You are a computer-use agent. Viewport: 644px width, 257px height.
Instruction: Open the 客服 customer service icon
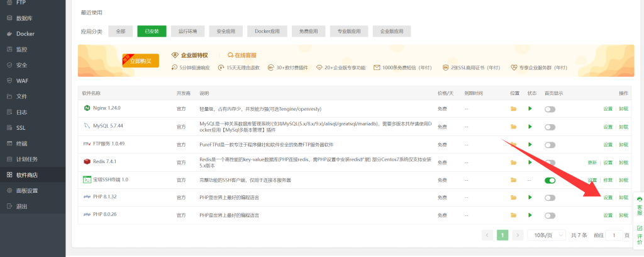640,200
